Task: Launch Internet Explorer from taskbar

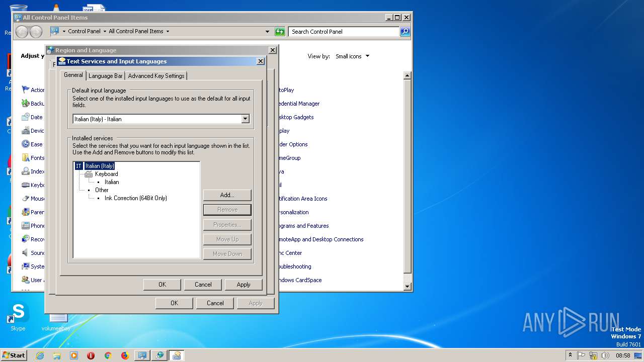Action: click(40, 355)
